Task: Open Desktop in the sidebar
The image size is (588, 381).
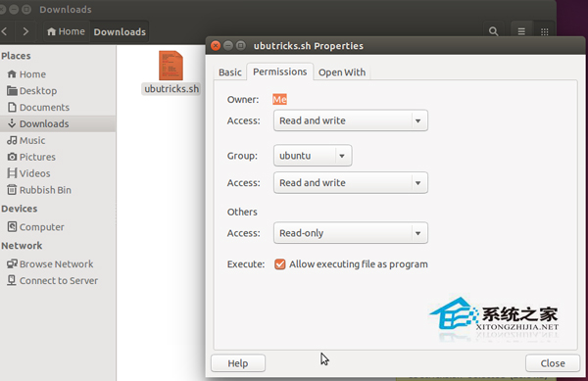Action: point(58,91)
